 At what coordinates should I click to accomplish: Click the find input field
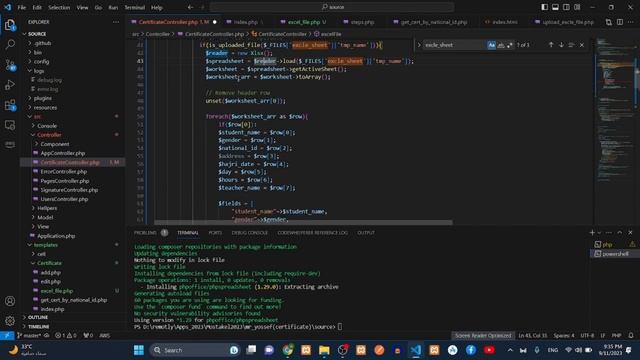[x=455, y=45]
